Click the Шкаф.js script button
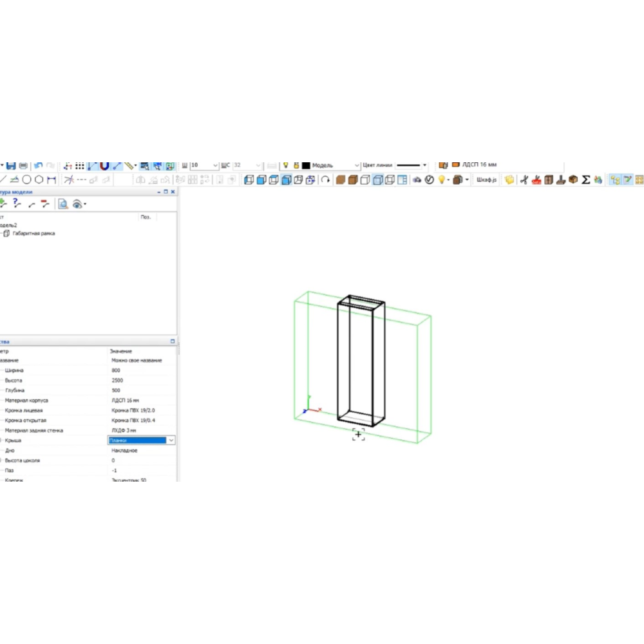Viewport: 644px width, 644px height. [486, 180]
